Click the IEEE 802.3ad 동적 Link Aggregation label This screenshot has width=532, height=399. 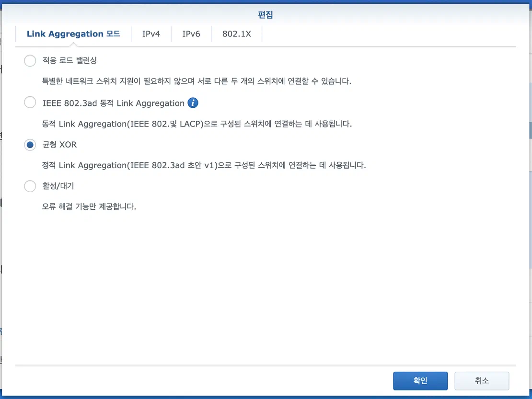[x=113, y=103]
